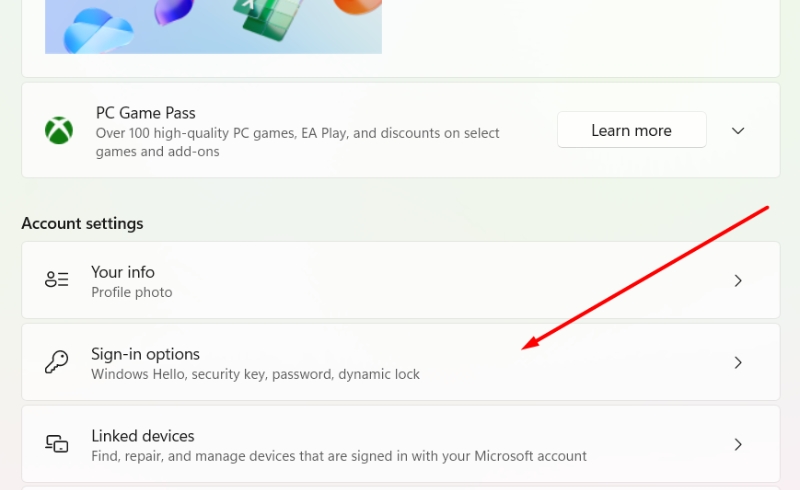The height and width of the screenshot is (490, 800).
Task: Click the PC Game Pass title
Action: click(x=146, y=113)
